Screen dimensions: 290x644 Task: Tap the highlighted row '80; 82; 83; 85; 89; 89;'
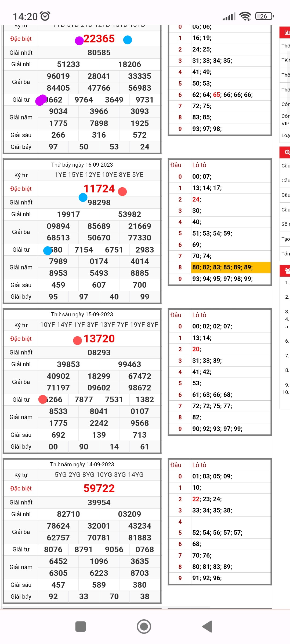(231, 267)
